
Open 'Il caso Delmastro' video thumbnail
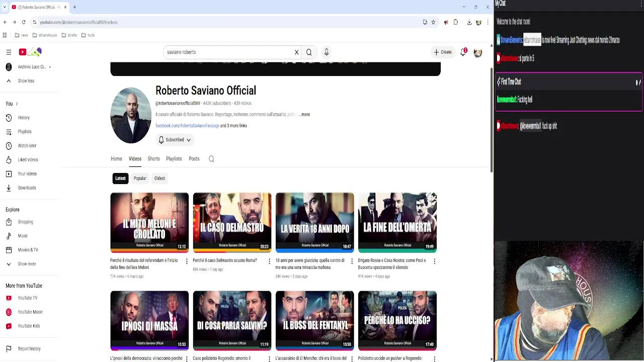pyautogui.click(x=232, y=222)
